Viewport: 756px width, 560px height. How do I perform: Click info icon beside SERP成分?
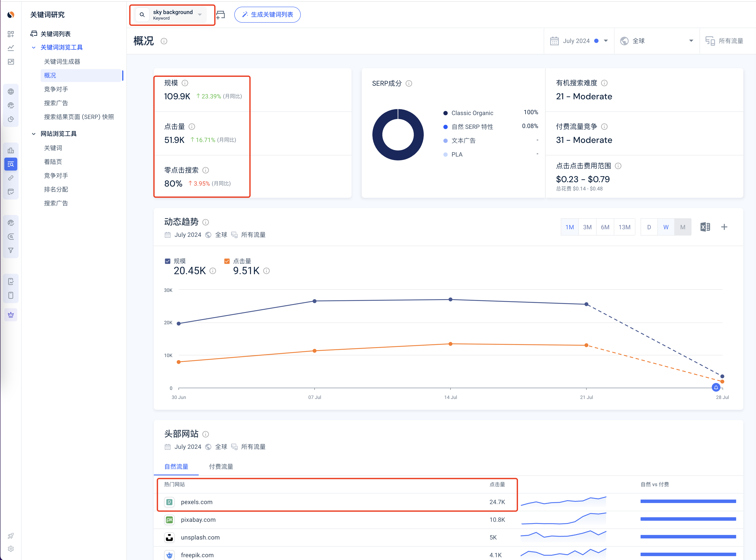click(409, 83)
